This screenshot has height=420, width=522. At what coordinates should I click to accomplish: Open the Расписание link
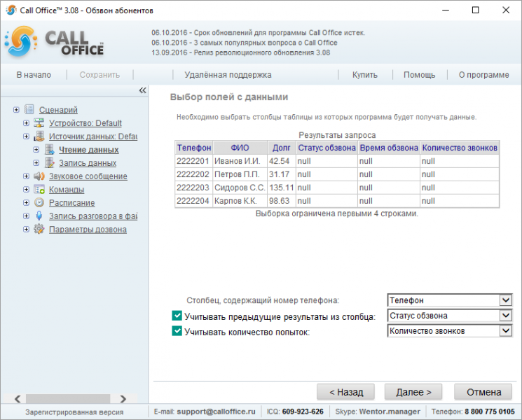(72, 203)
